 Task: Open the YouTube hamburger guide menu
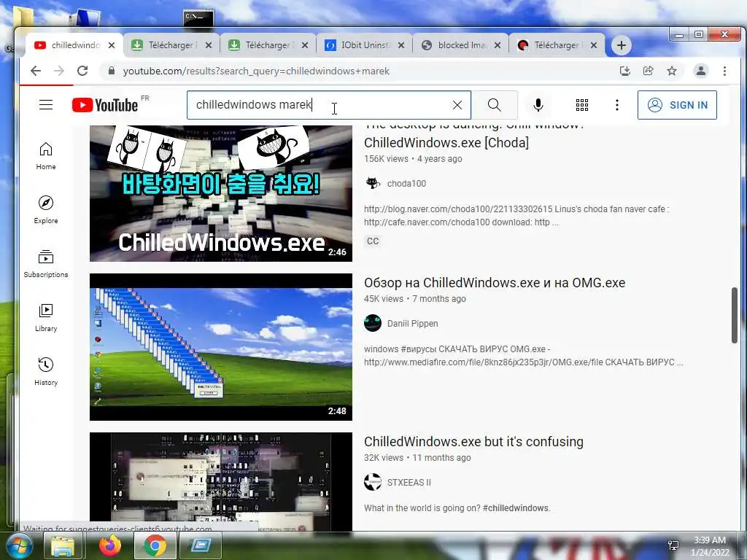(46, 105)
